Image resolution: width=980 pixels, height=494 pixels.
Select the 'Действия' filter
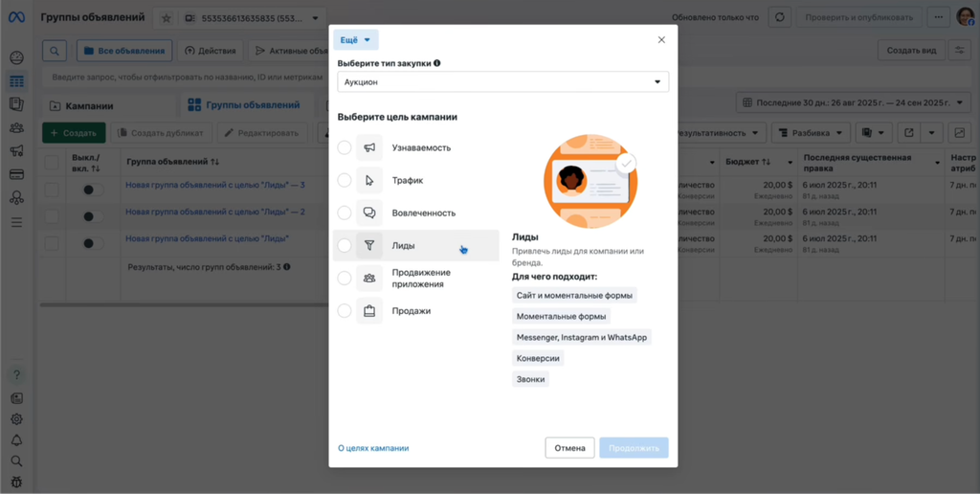click(211, 51)
